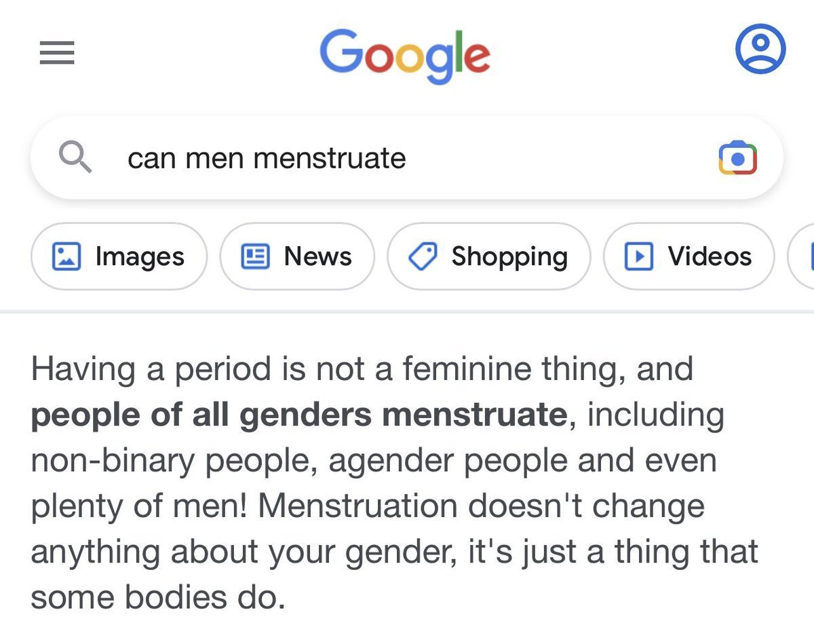The image size is (814, 644).
Task: Click the newspaper icon in News chip
Action: [x=255, y=257]
